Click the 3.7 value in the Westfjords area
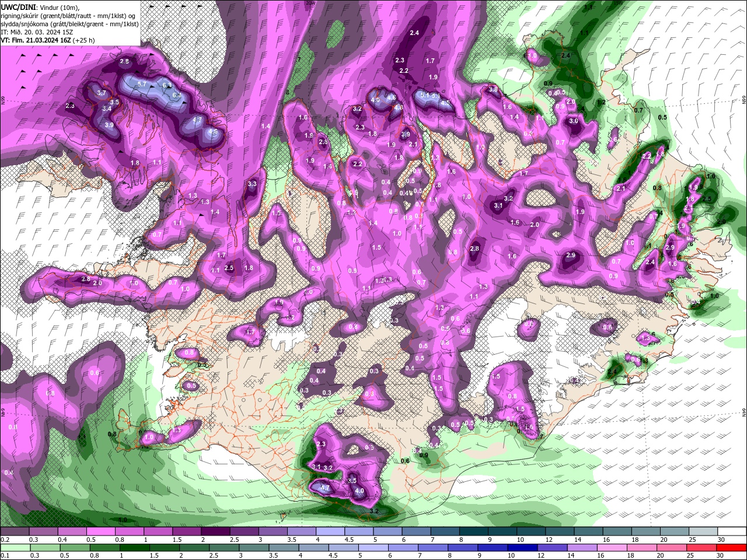The image size is (747, 560). click(102, 93)
